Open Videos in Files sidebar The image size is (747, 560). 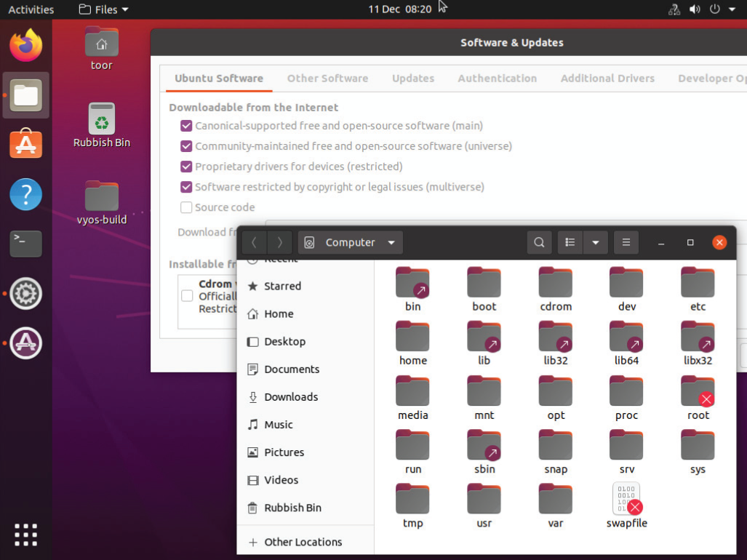click(305, 479)
